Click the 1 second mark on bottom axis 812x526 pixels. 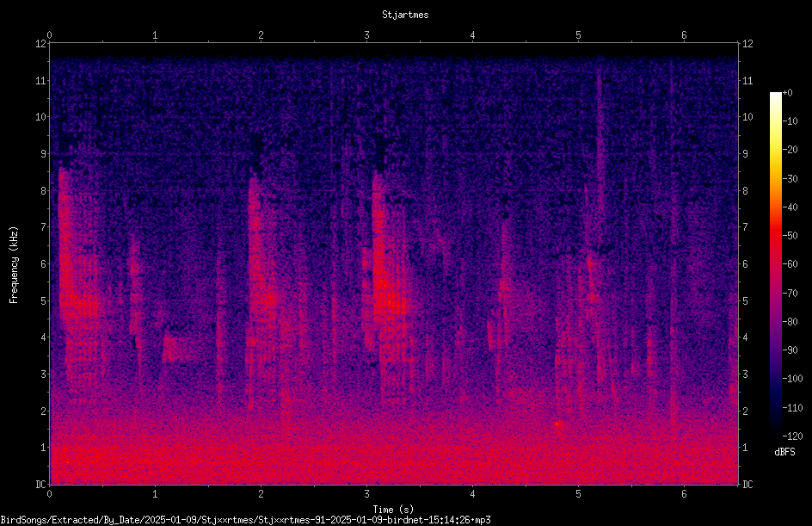[155, 494]
